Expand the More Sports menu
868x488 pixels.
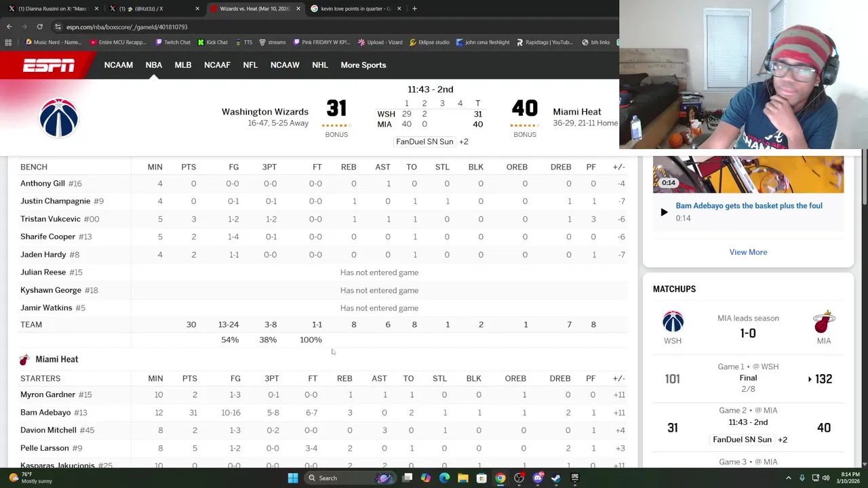(363, 65)
